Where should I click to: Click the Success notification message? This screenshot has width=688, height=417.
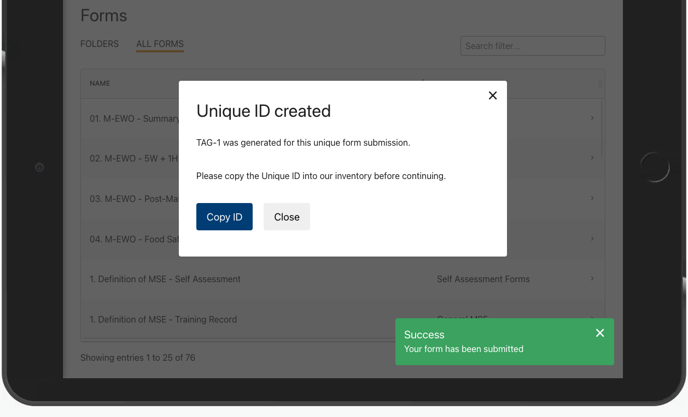coord(463,349)
